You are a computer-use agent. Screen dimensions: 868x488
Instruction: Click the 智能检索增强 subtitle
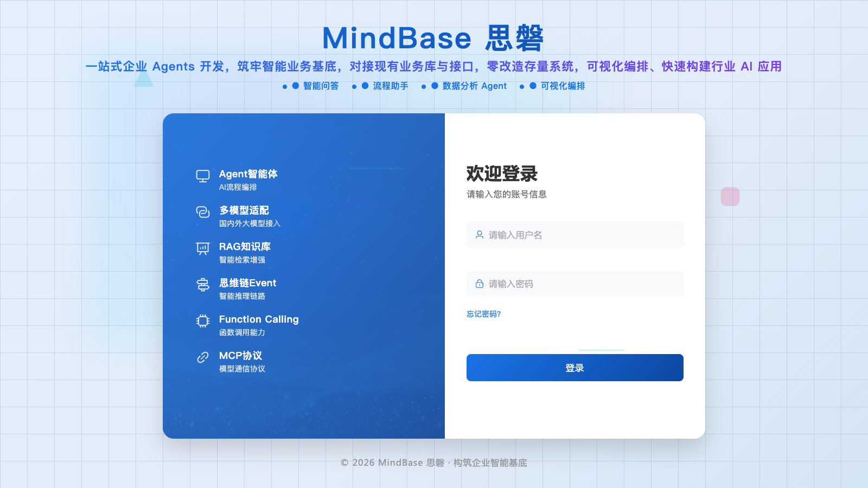[242, 260]
